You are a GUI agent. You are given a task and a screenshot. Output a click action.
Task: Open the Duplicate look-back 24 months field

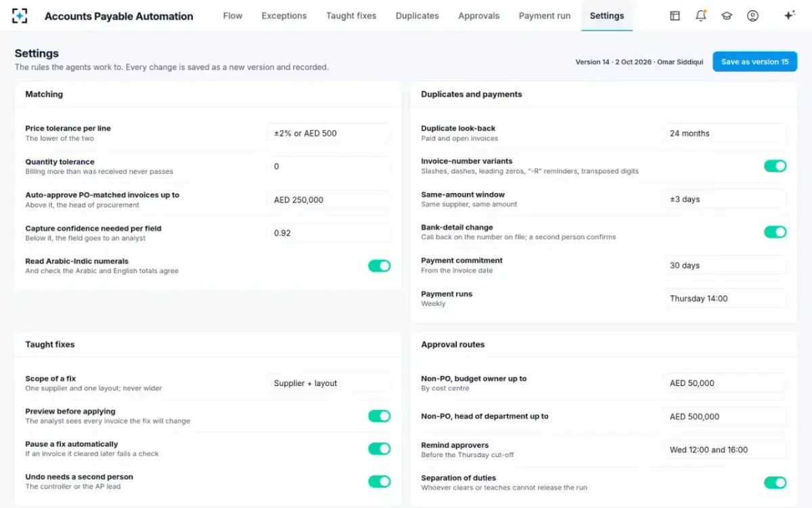725,133
